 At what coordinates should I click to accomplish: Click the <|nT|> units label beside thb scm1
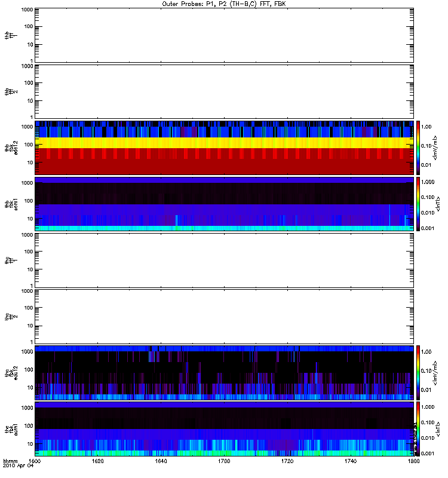(438, 204)
